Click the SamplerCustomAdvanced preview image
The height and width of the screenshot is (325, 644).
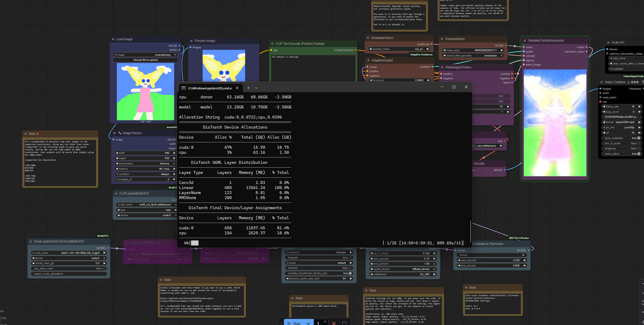pyautogui.click(x=555, y=123)
